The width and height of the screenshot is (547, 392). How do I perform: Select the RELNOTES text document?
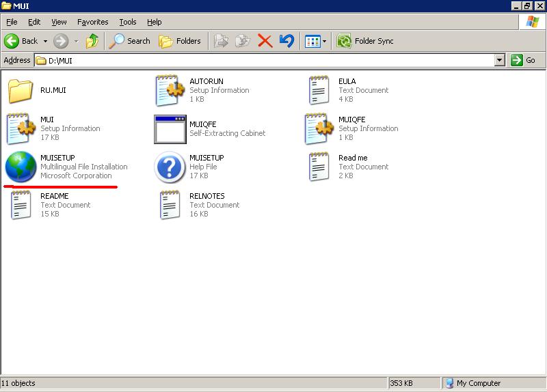click(169, 205)
